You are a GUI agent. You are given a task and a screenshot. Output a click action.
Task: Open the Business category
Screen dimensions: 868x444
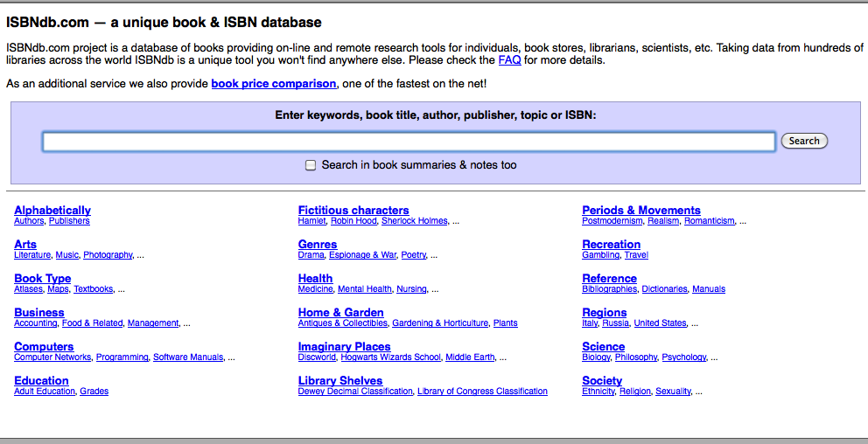pyautogui.click(x=39, y=312)
